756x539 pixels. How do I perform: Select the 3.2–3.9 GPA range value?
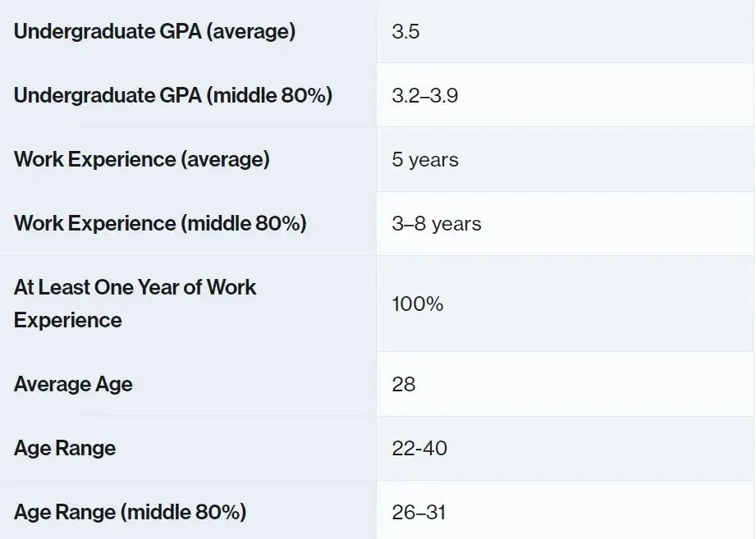click(x=424, y=96)
